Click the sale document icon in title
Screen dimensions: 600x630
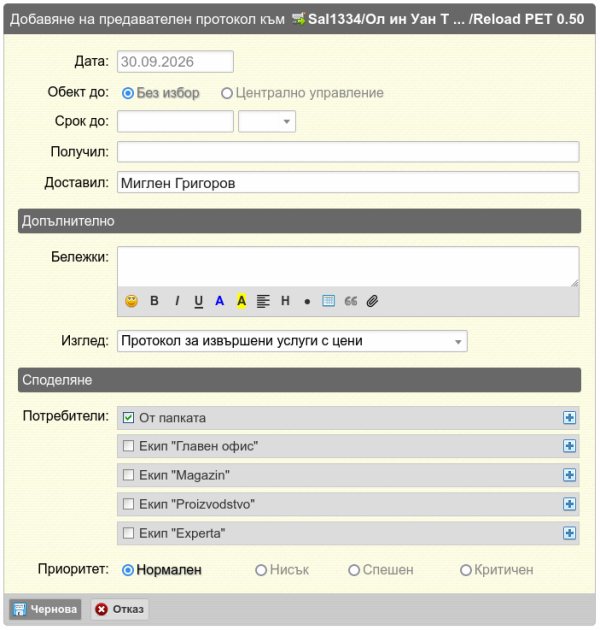pyautogui.click(x=299, y=18)
